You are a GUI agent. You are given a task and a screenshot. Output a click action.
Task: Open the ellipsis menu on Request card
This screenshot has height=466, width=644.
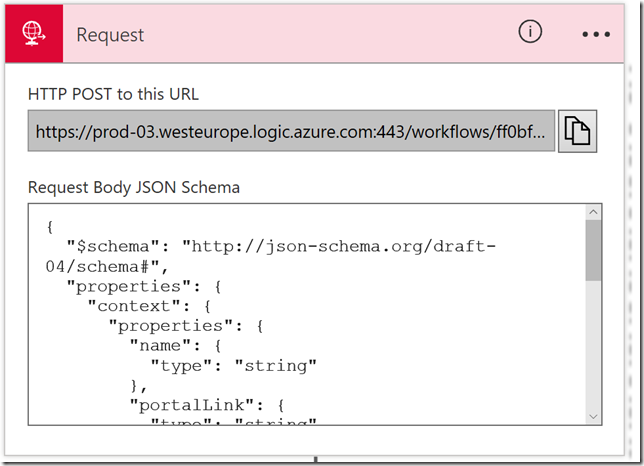[x=596, y=34]
